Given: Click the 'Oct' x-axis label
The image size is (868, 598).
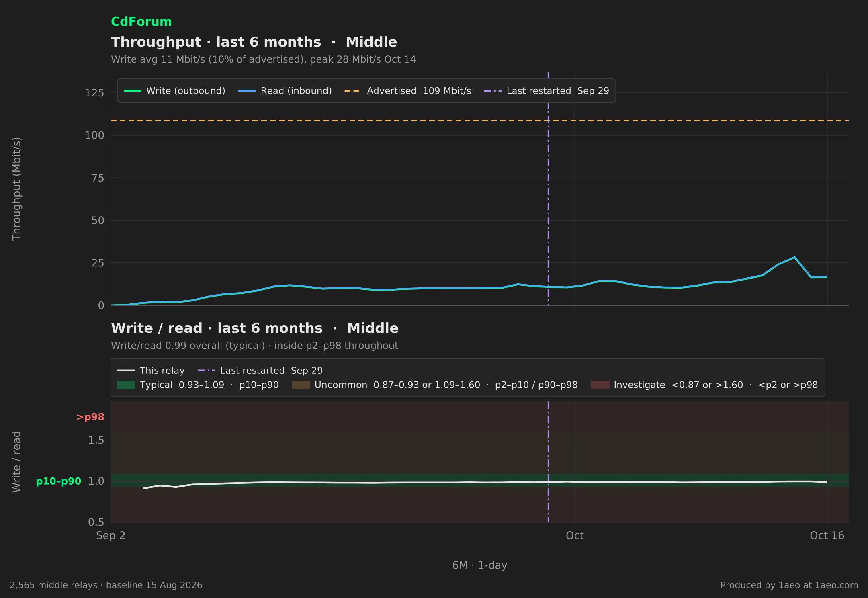Looking at the screenshot, I should tap(575, 536).
